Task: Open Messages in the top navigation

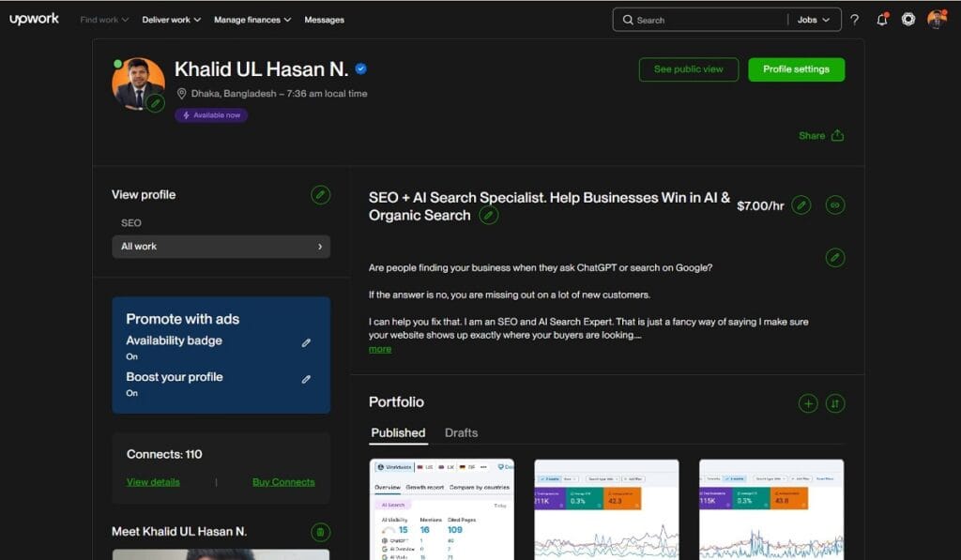Action: coord(324,20)
